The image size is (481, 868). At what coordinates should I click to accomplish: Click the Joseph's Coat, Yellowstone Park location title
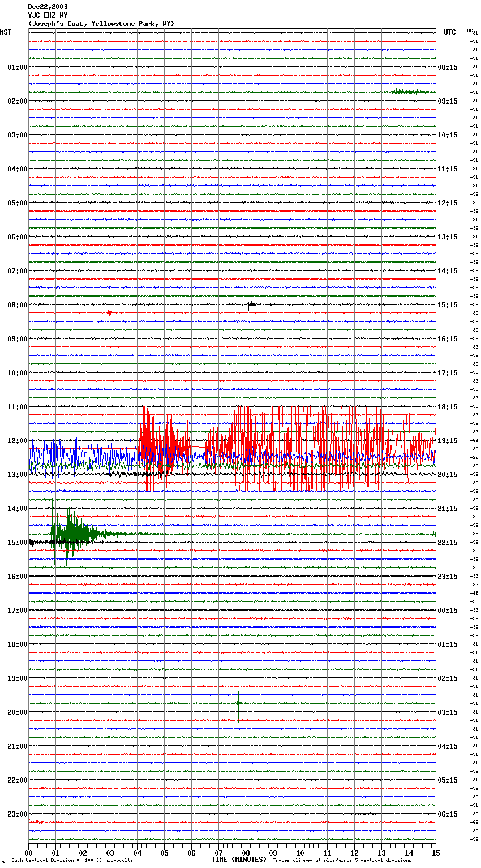pos(101,24)
